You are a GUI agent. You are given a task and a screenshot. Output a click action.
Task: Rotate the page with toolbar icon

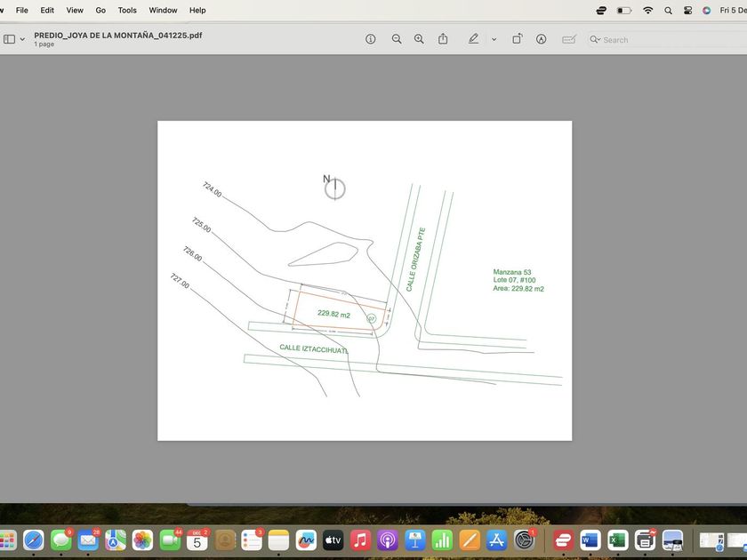click(x=517, y=39)
